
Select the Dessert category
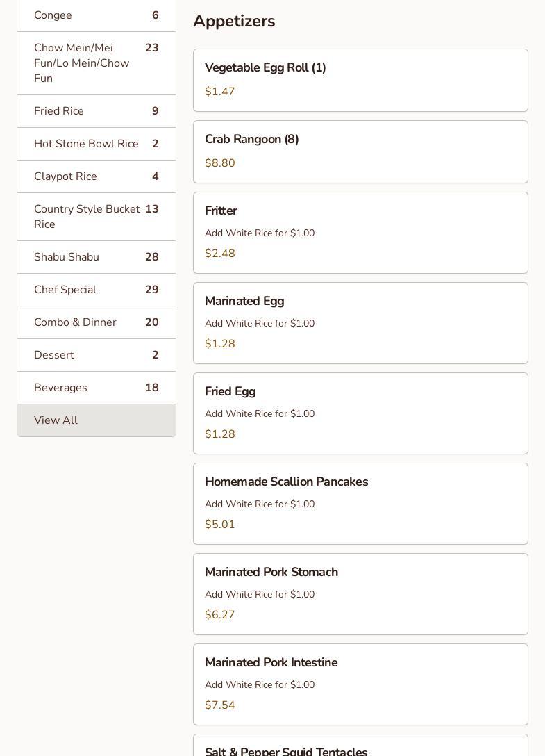[96, 355]
